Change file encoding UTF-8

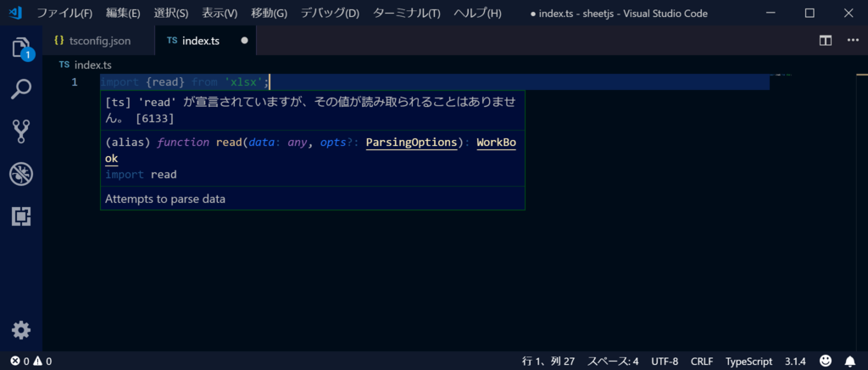coord(665,362)
